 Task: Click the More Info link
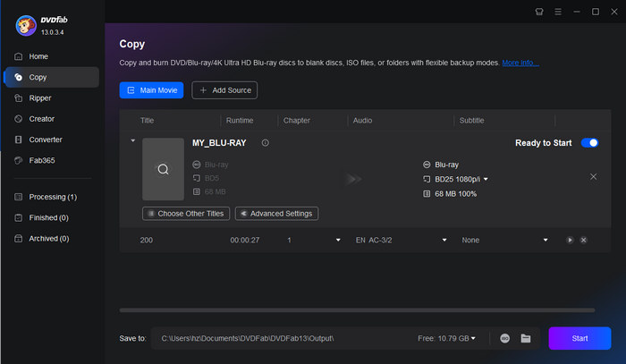(520, 63)
